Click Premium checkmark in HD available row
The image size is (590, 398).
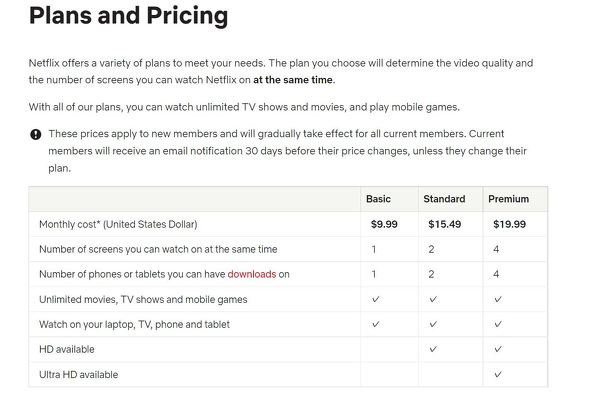click(x=498, y=349)
